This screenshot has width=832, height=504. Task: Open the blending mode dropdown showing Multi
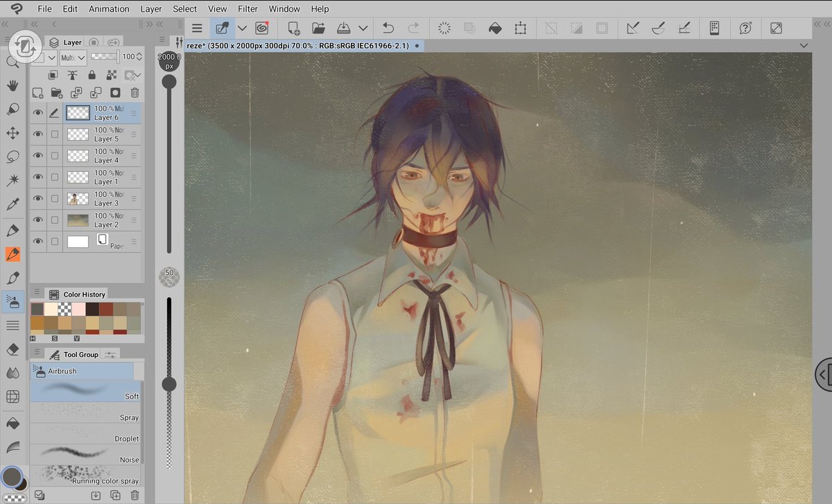73,58
